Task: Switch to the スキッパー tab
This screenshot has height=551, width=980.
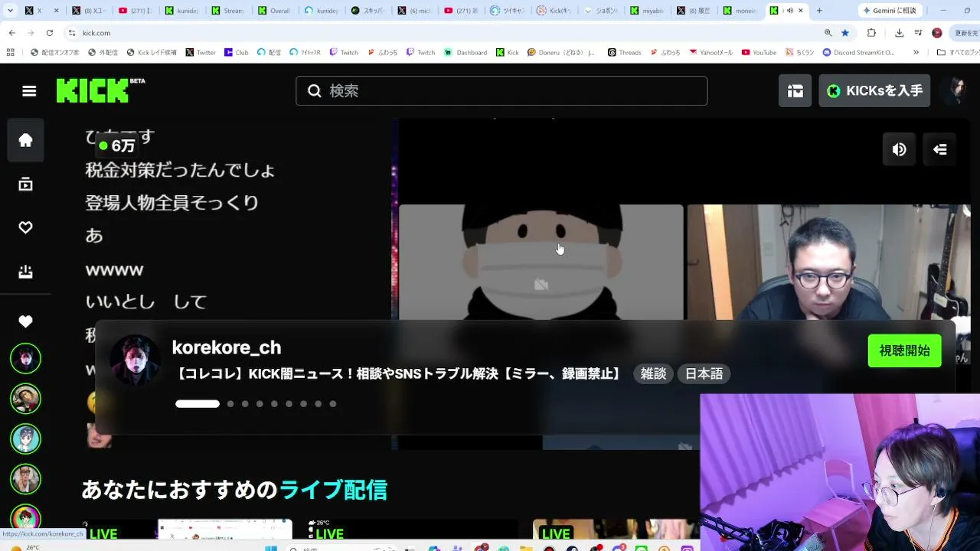Action: click(x=368, y=11)
